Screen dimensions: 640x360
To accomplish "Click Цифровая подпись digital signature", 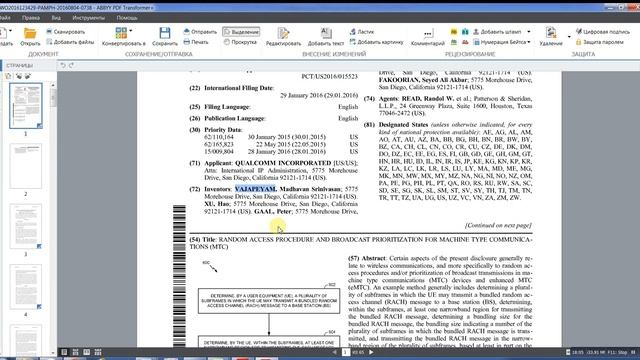I will [602, 31].
